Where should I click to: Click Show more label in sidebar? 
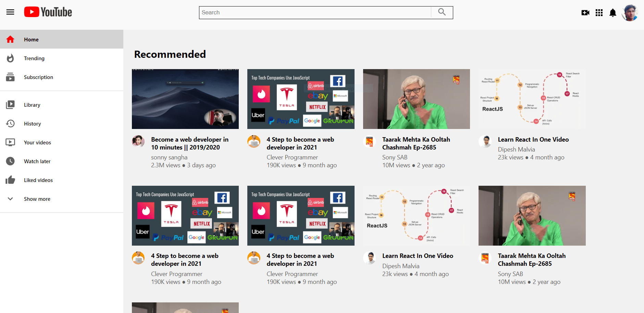[x=37, y=199]
